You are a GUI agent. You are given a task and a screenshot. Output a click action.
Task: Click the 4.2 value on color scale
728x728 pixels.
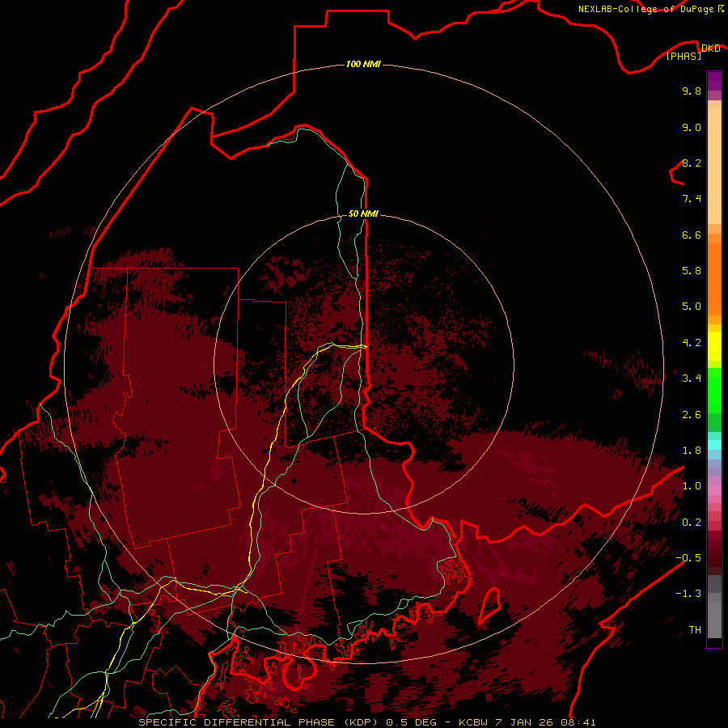(x=692, y=343)
